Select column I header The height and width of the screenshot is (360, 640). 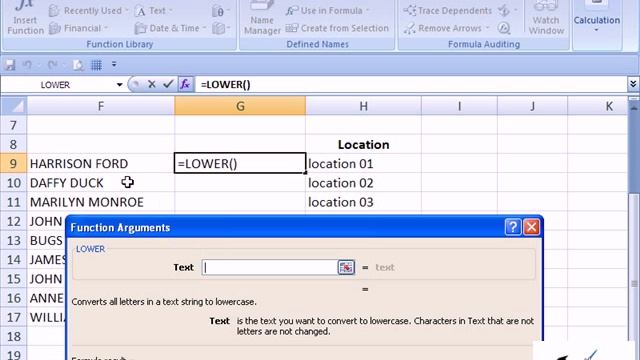pyautogui.click(x=459, y=106)
